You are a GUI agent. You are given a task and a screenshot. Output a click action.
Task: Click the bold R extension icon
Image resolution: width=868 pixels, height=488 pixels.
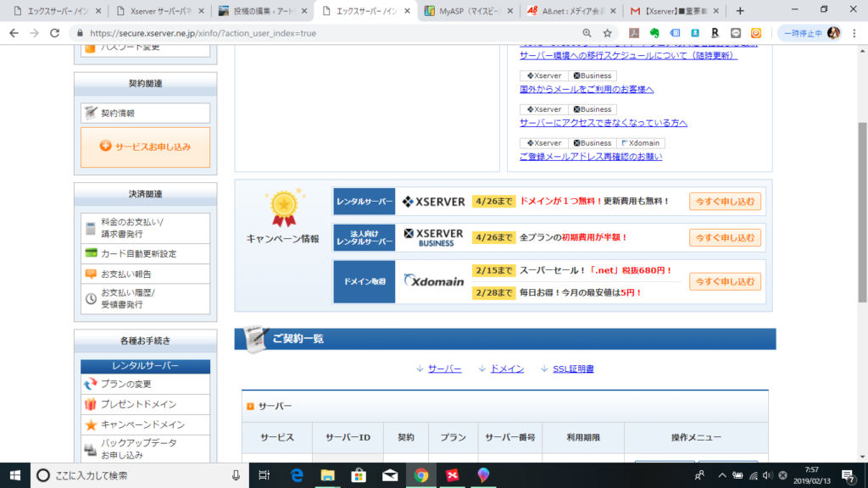(715, 33)
